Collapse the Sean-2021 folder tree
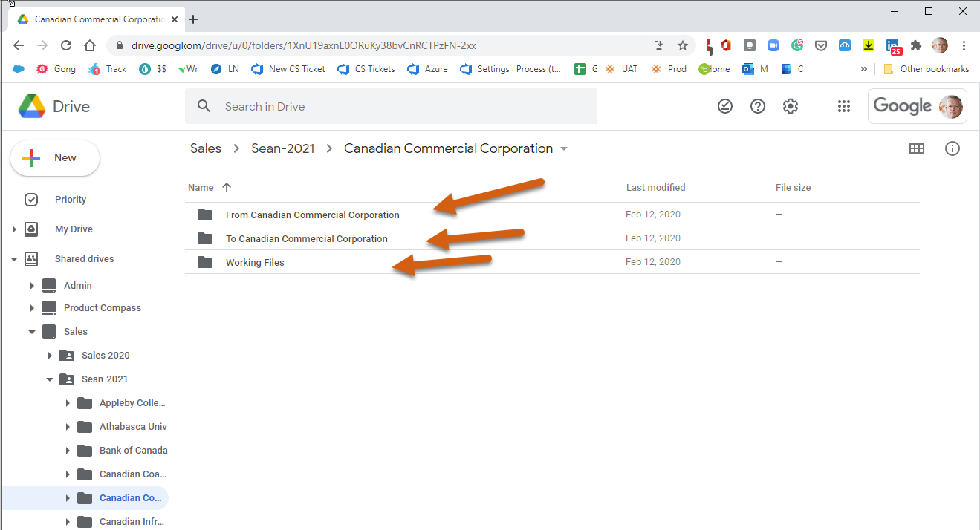The image size is (980, 530). 50,379
